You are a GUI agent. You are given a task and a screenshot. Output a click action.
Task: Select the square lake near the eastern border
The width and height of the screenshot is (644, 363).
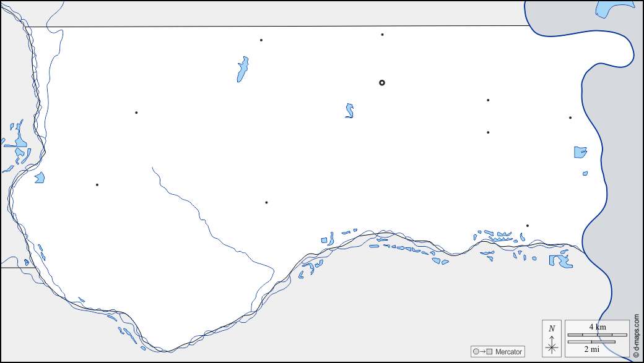click(580, 152)
